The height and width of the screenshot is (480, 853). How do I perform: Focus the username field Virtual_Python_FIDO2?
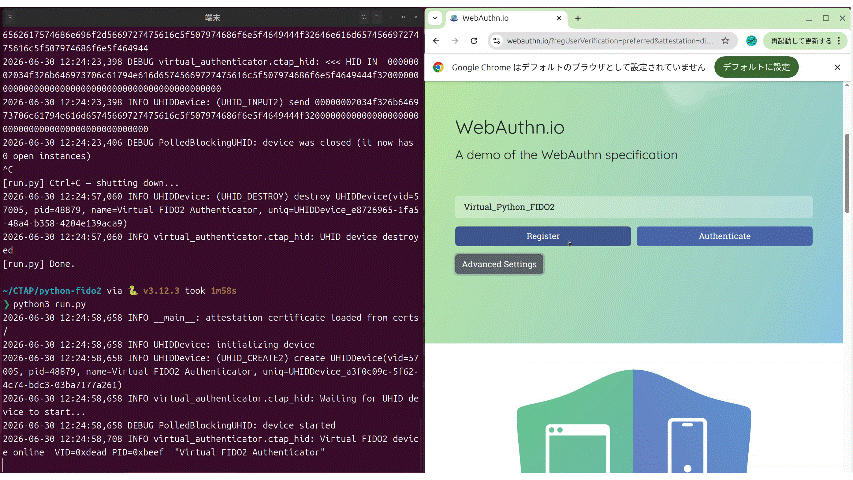634,207
